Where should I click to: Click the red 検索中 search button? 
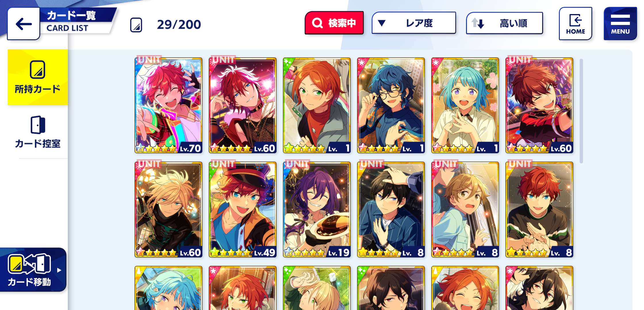334,23
